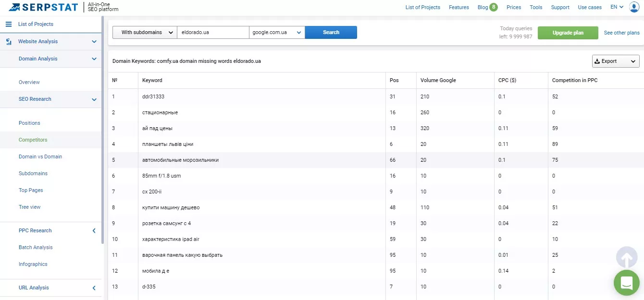The height and width of the screenshot is (300, 644).
Task: Click keyword мобила д е
Action: pos(156,271)
